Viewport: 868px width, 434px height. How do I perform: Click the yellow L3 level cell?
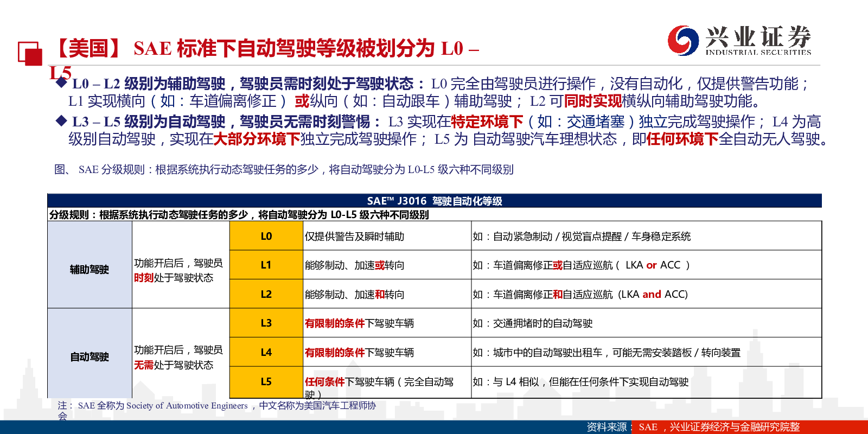click(266, 323)
